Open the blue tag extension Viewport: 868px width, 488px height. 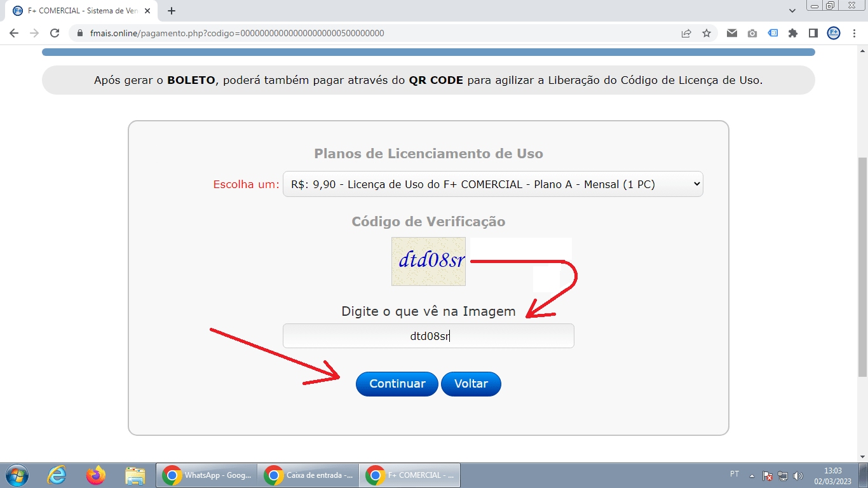(x=773, y=33)
